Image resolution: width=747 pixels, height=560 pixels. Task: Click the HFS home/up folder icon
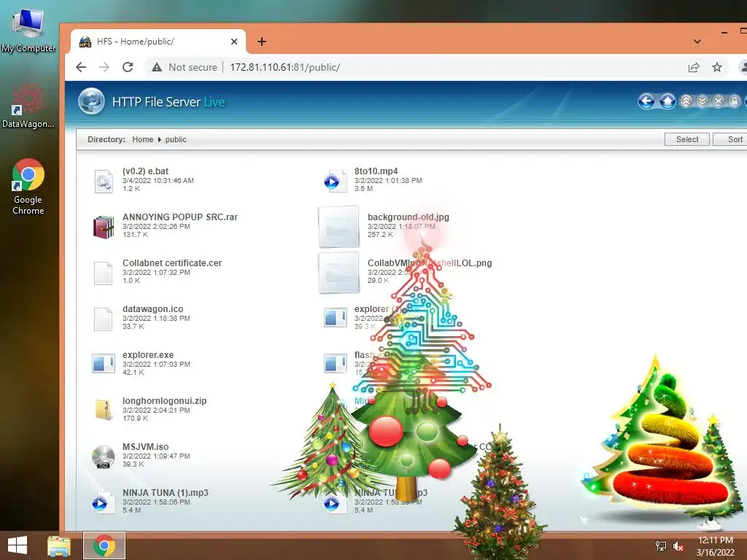point(667,101)
